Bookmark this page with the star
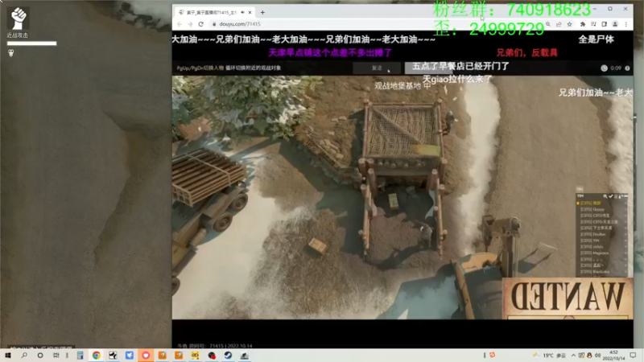The width and height of the screenshot is (644, 362). [570, 24]
